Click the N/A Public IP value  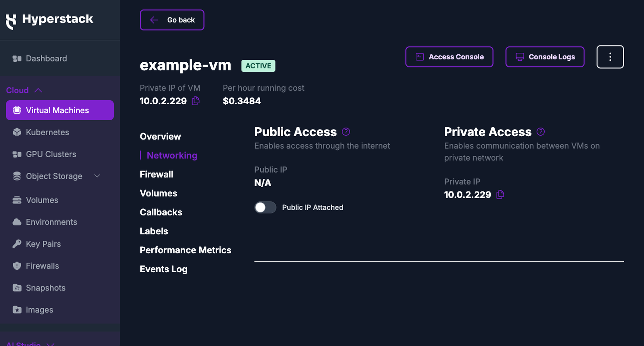[263, 183]
